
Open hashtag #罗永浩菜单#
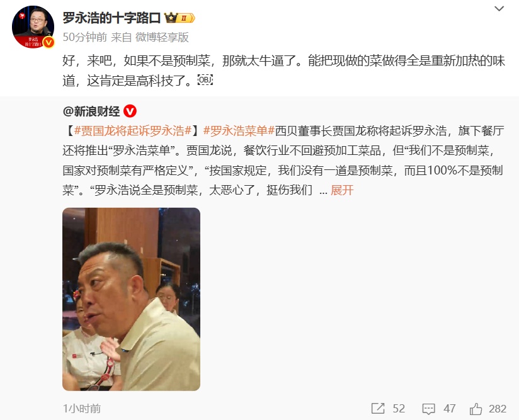(239, 131)
